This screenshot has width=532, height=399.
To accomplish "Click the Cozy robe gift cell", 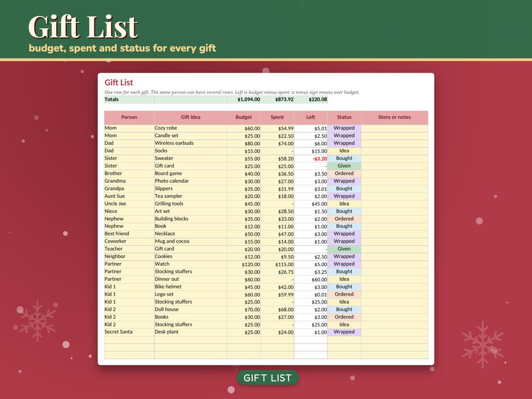I will point(191,128).
